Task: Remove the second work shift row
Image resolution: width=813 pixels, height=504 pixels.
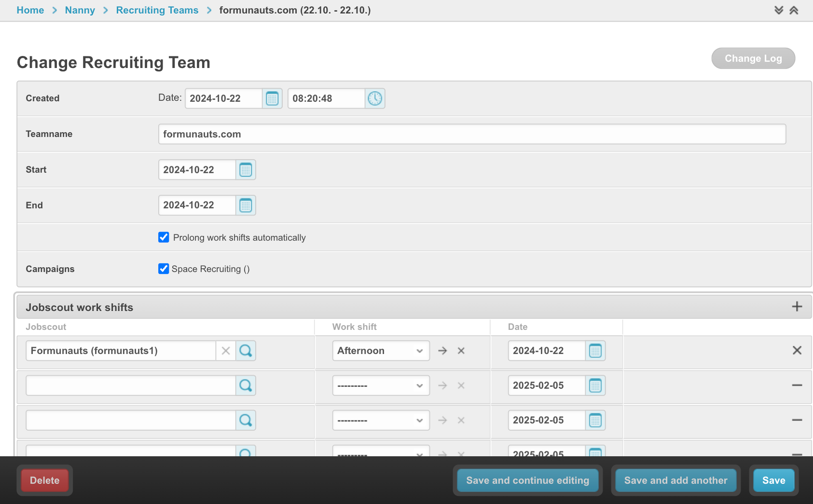Action: 797,385
